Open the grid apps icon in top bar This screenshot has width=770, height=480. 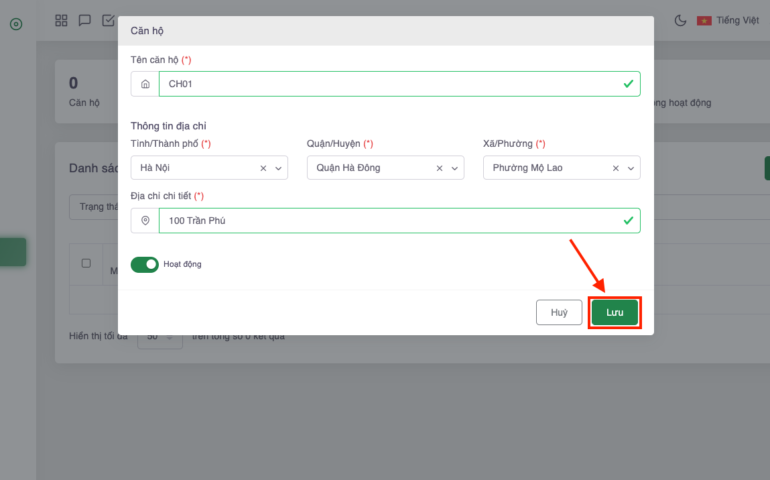[x=62, y=20]
